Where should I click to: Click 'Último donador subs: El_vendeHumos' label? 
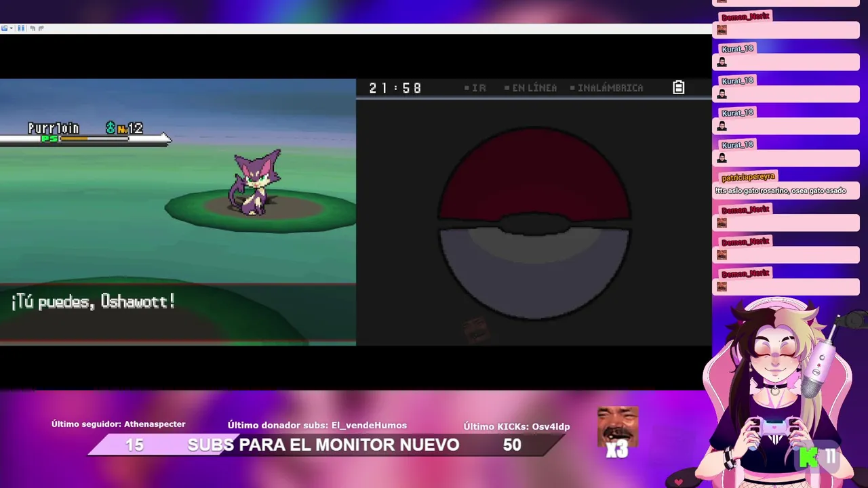point(317,426)
